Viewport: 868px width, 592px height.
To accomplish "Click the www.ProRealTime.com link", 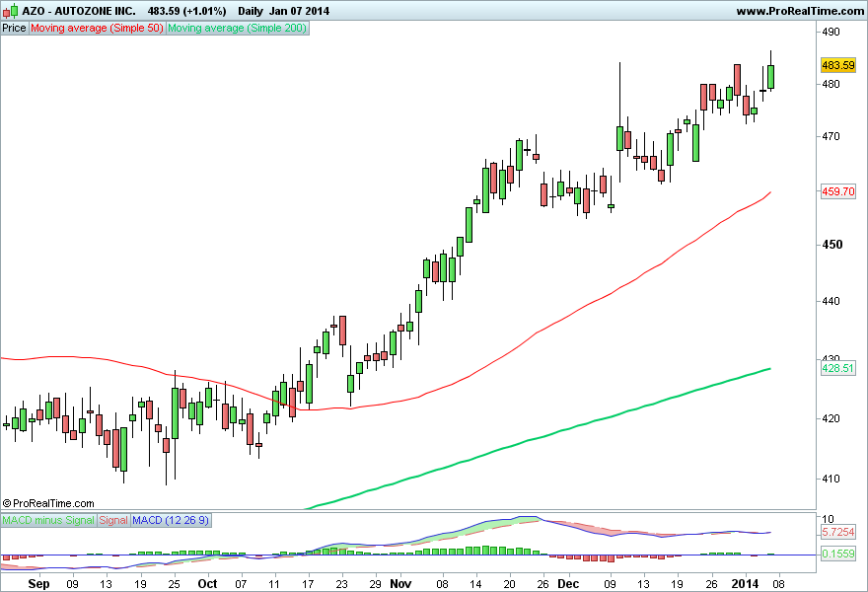I will (800, 11).
